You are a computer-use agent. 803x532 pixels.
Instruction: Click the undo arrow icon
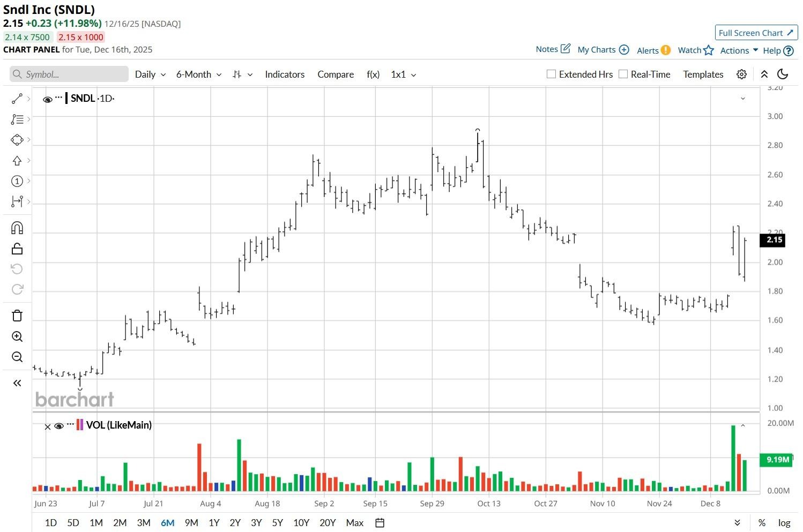(17, 269)
